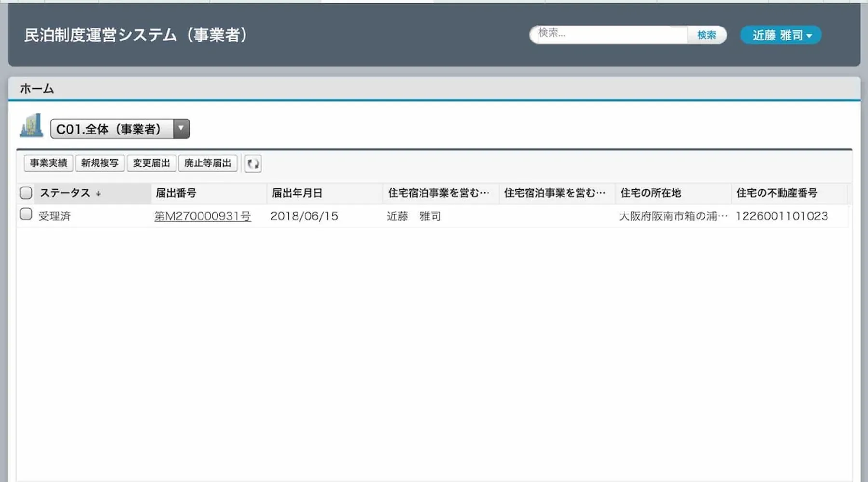Click the 住宅の不動産番号 column header
This screenshot has height=482, width=868.
click(x=776, y=193)
